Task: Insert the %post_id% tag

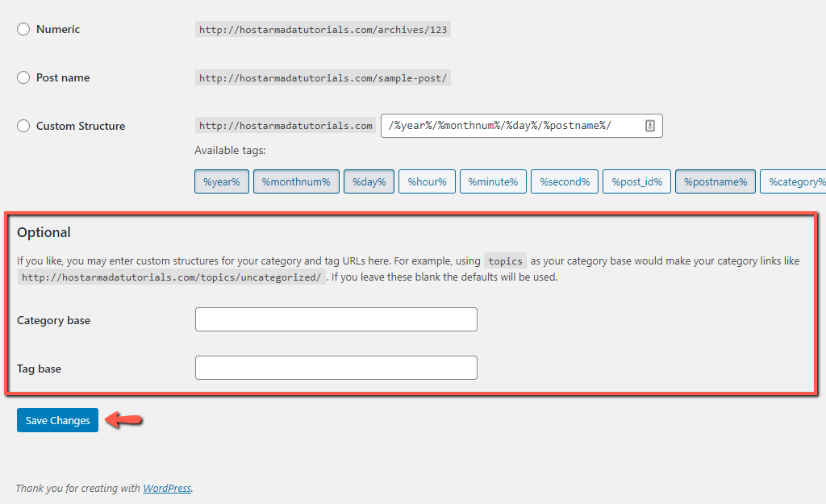Action: (636, 181)
